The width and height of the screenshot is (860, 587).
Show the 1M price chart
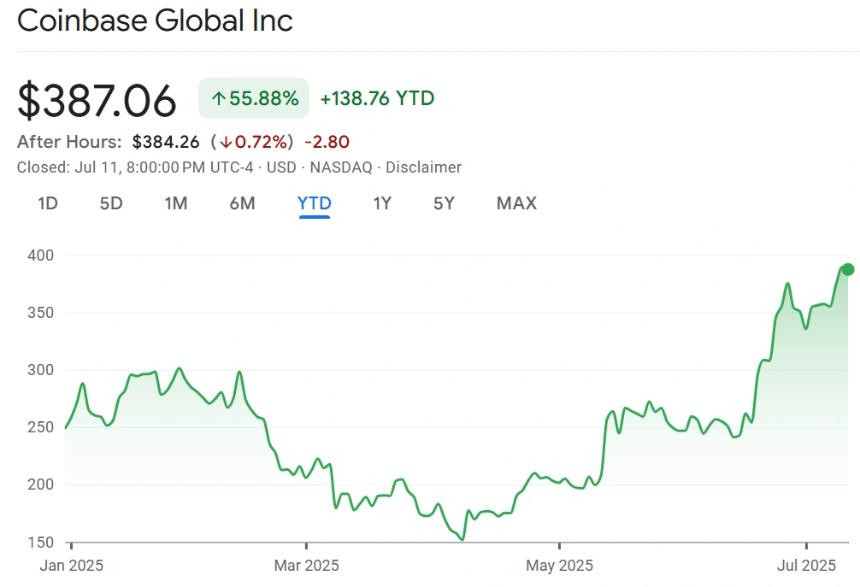pos(176,204)
